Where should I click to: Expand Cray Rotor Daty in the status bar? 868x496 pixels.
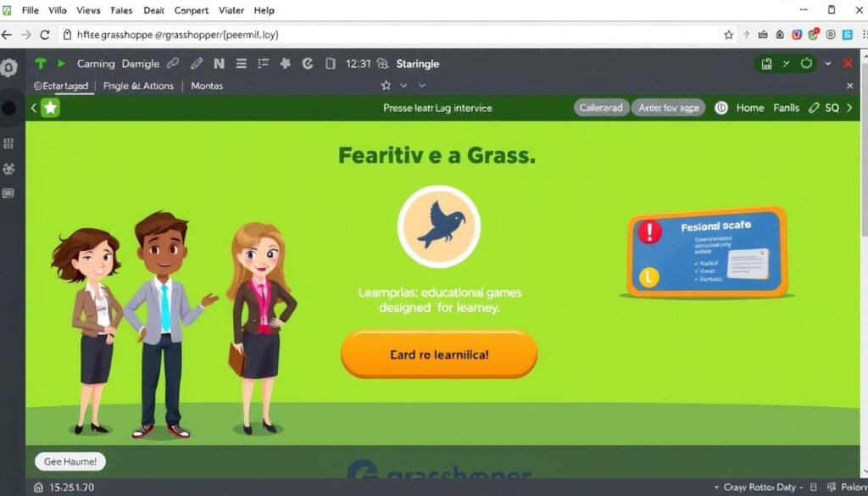click(x=716, y=488)
